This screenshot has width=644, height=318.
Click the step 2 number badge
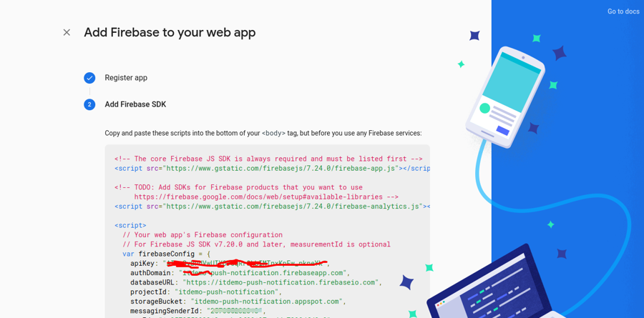pyautogui.click(x=89, y=104)
